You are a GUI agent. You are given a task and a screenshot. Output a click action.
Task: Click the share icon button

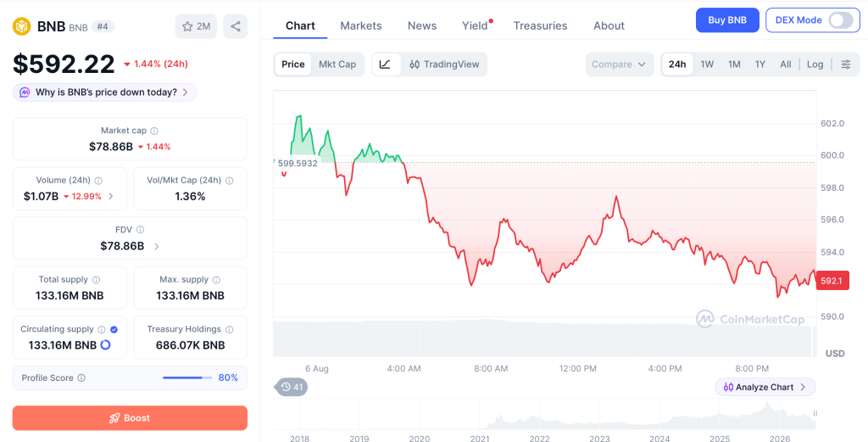(x=236, y=26)
